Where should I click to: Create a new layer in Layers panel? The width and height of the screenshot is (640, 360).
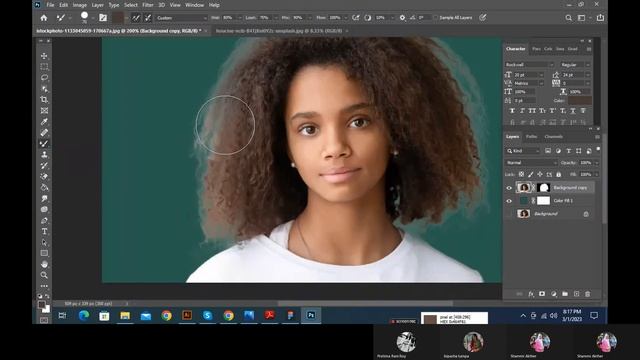[x=576, y=293]
